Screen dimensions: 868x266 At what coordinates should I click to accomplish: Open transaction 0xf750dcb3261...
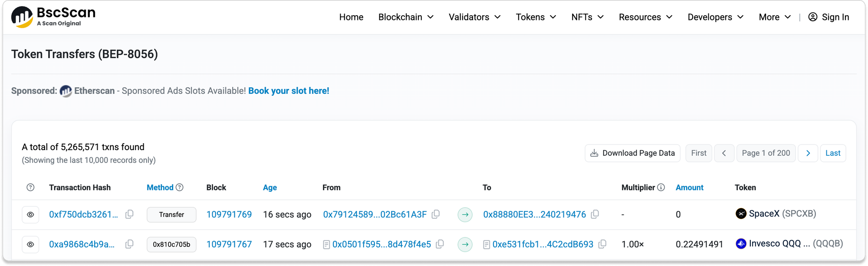[83, 214]
